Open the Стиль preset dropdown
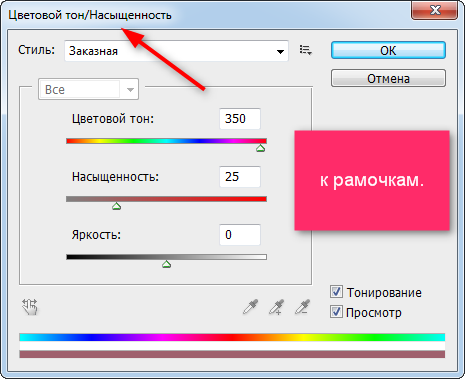 tap(176, 51)
